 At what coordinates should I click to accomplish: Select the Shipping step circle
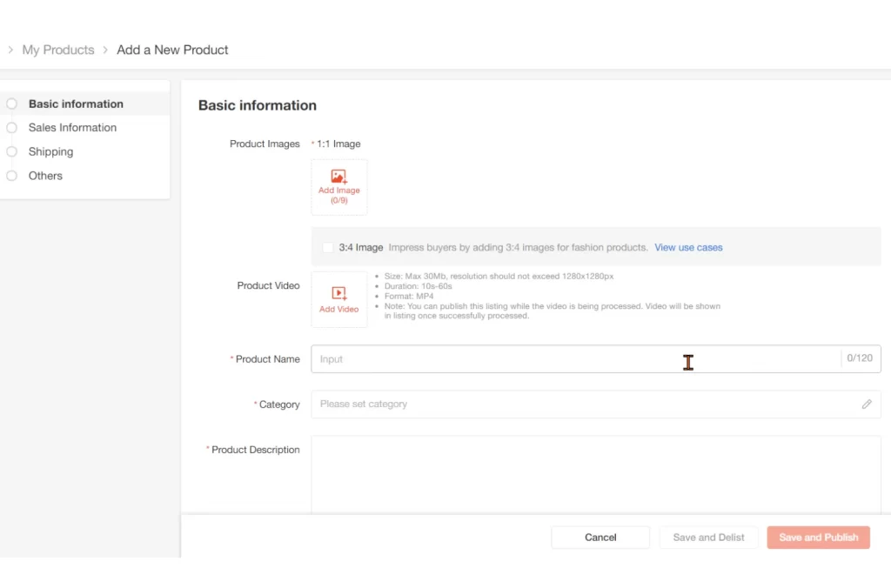11,151
